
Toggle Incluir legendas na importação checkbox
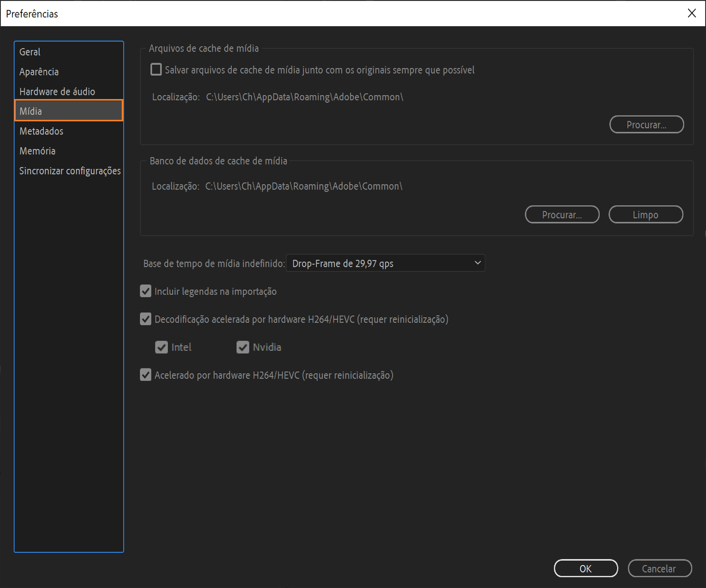tap(146, 291)
